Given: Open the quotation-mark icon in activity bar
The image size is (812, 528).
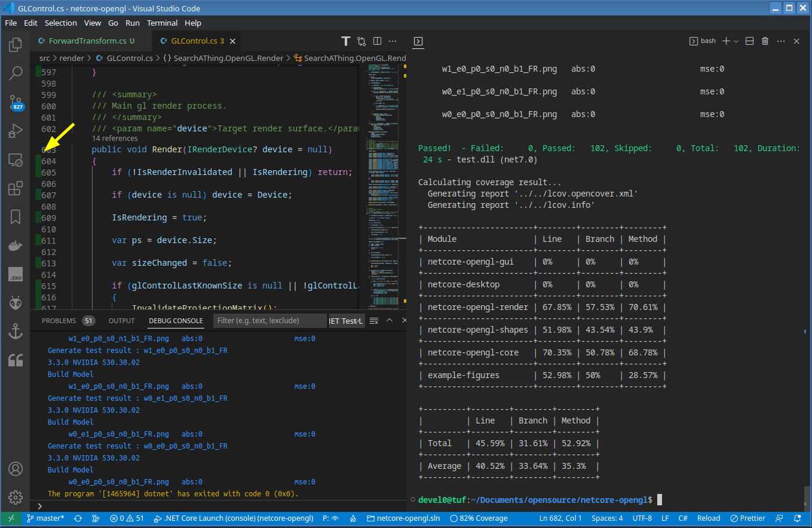Looking at the screenshot, I should click(16, 360).
